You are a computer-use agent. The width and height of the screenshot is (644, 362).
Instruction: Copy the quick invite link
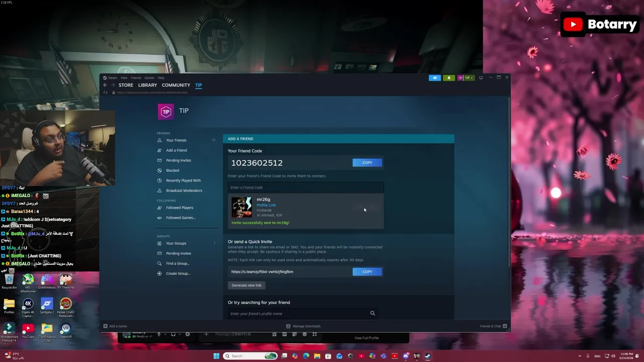(x=367, y=271)
